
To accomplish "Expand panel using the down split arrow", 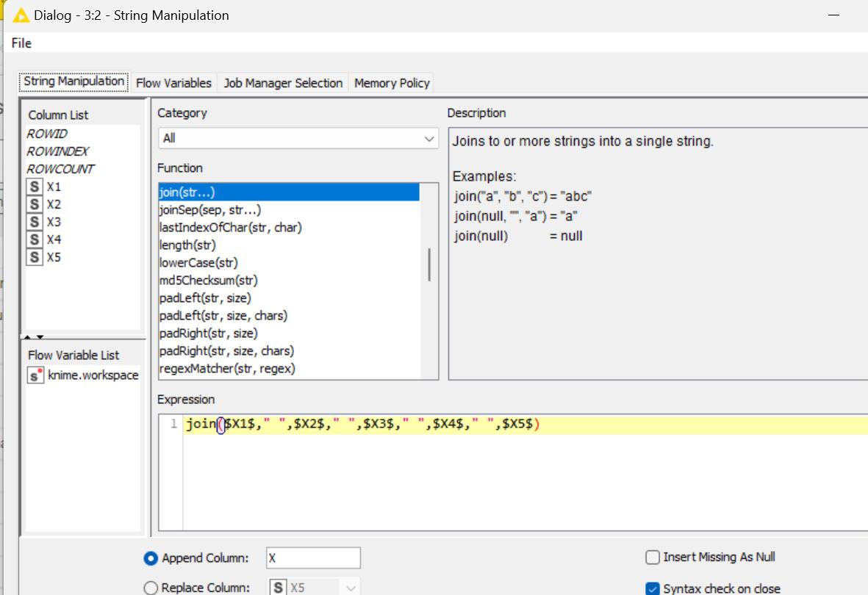I will [40, 337].
